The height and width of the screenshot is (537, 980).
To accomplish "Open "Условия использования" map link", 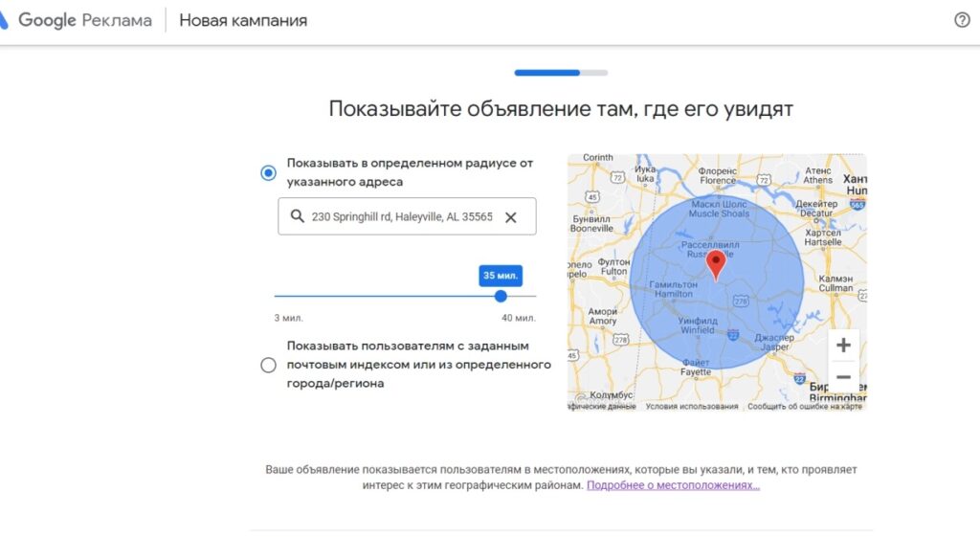I will point(691,406).
